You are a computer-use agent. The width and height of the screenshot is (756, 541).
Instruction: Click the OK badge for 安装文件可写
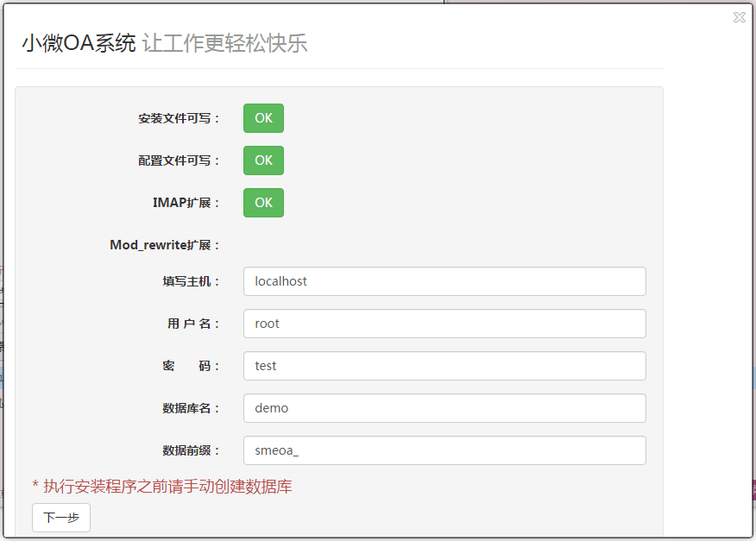click(263, 118)
